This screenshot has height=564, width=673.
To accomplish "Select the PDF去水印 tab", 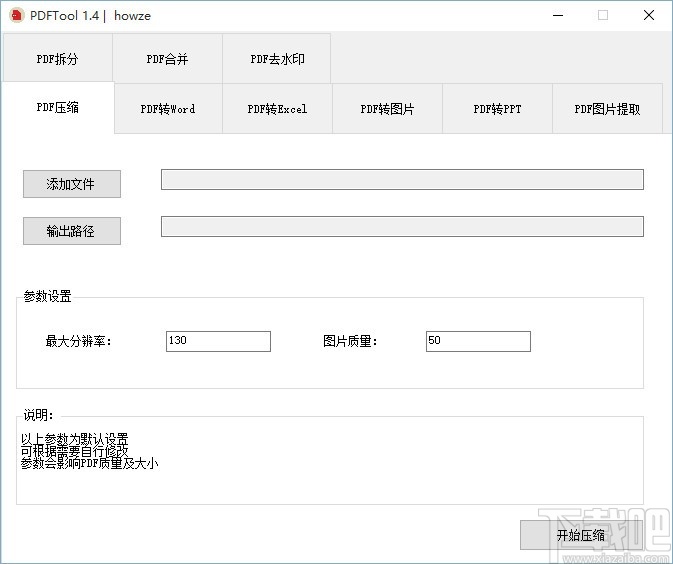I will (x=277, y=58).
